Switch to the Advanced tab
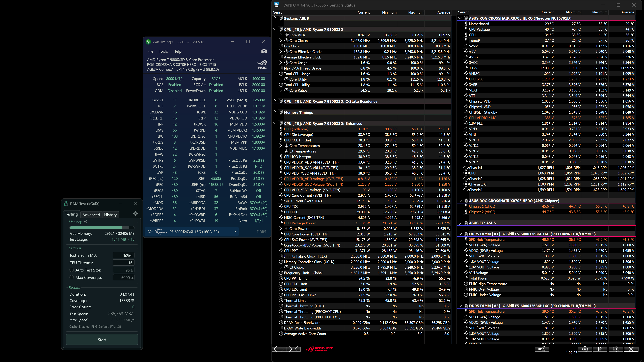Image resolution: width=644 pixels, height=362 pixels. pyautogui.click(x=91, y=215)
